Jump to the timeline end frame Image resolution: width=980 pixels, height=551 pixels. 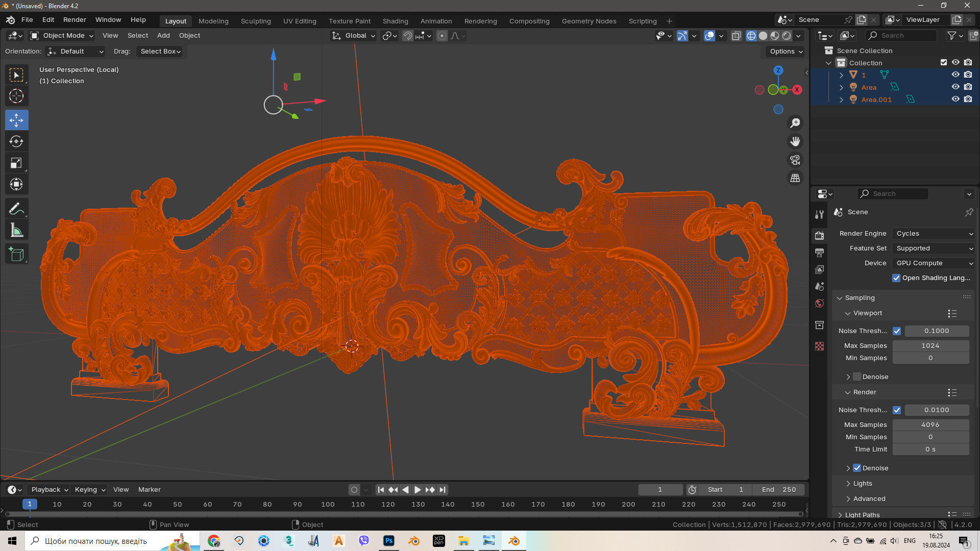point(443,490)
